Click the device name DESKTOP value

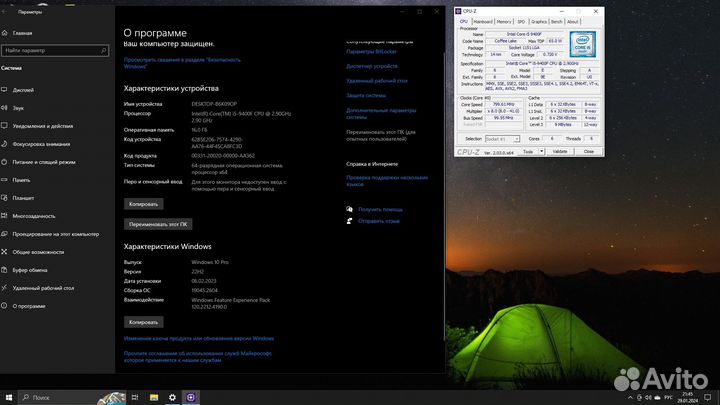(x=214, y=104)
